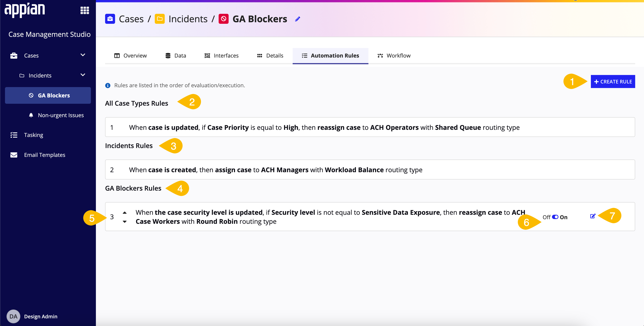This screenshot has height=326, width=644.
Task: Select GA Blockers in the sidebar
Action: (x=48, y=95)
